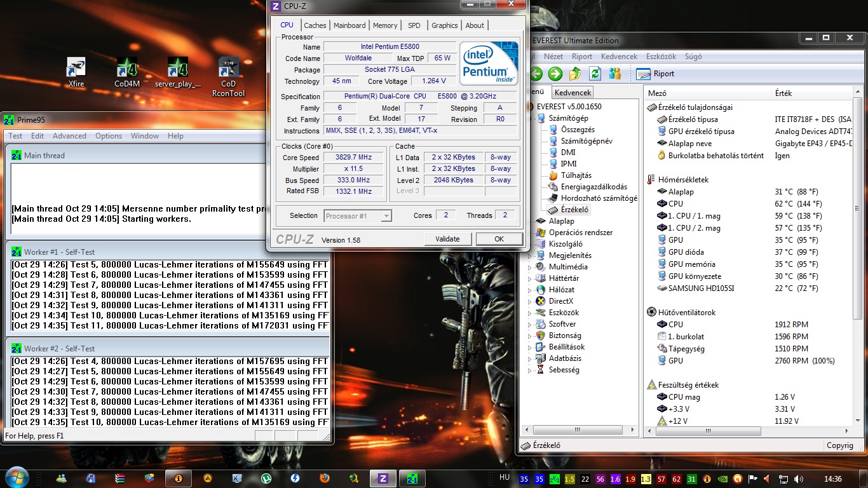Select the server_play desktop shortcut
Screen dimensions: 868x488
pos(178,72)
